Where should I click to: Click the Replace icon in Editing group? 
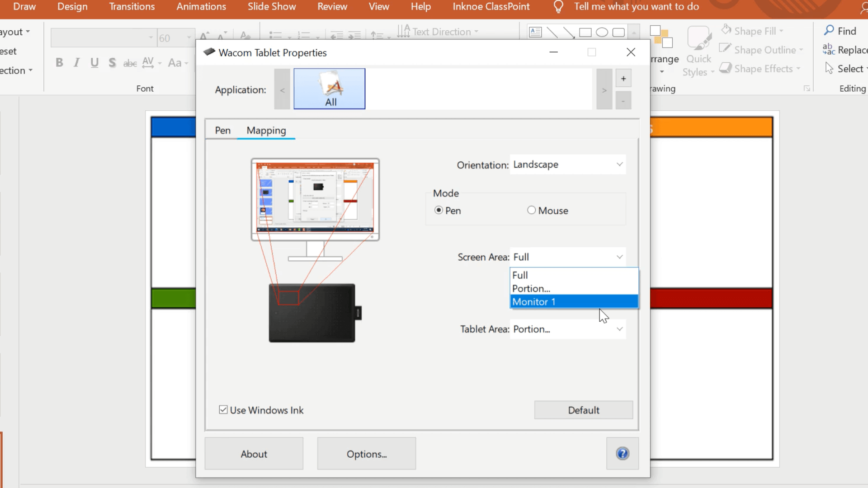pyautogui.click(x=829, y=49)
